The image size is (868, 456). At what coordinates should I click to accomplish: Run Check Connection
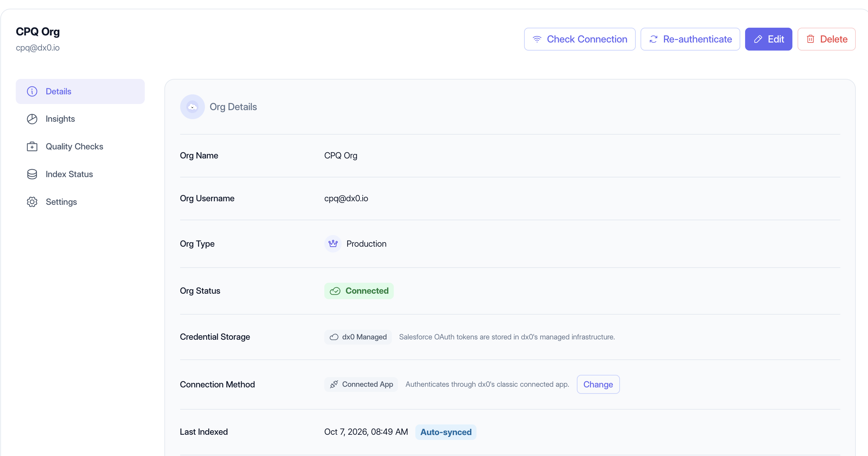coord(579,39)
